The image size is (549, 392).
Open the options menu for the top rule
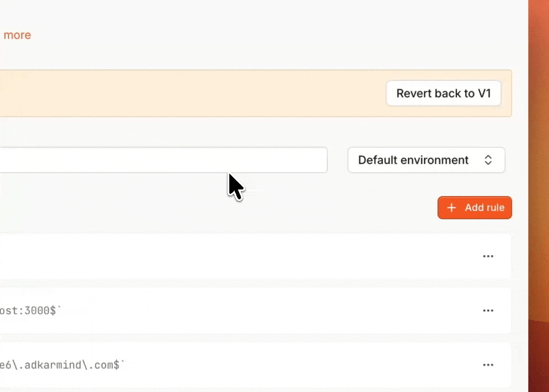[x=488, y=256]
